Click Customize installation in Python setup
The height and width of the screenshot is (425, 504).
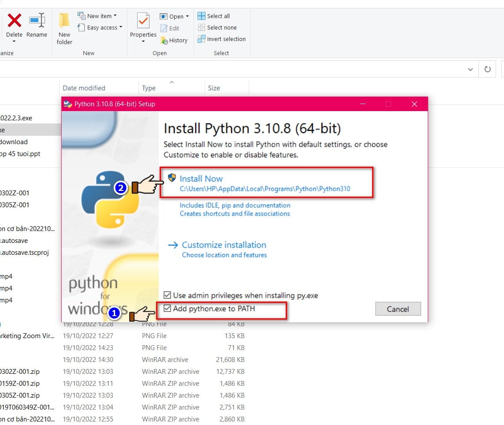224,245
